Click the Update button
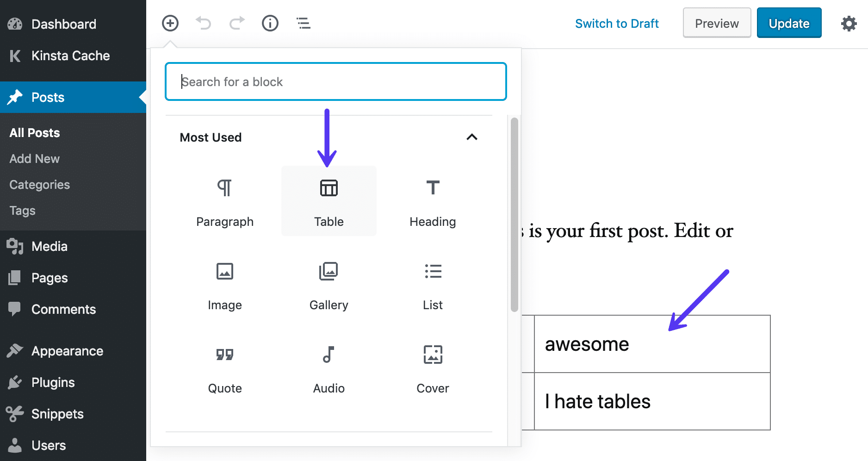868x461 pixels. [x=789, y=23]
